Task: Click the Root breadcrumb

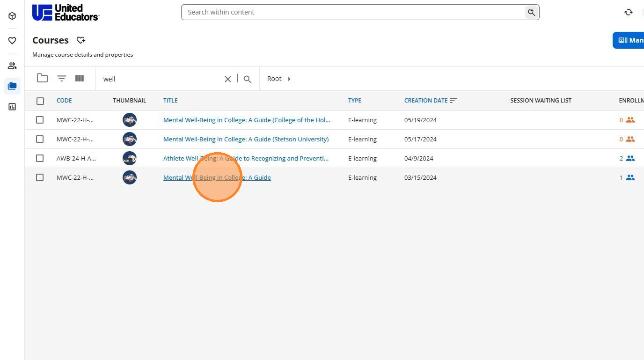Action: 274,79
